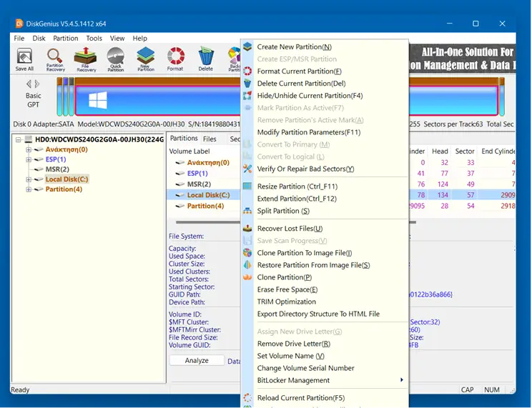
Task: Start the Quick Partition tool
Action: click(116, 59)
